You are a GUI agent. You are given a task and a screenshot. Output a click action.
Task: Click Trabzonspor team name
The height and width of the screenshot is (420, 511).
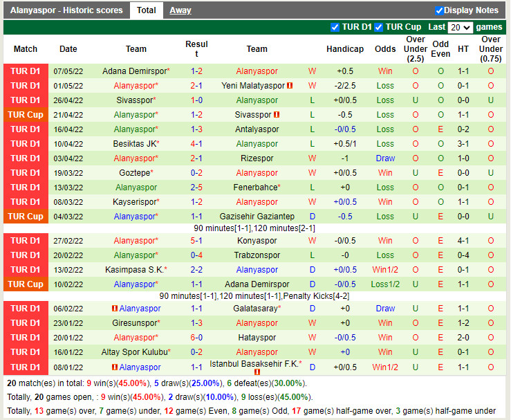pos(257,255)
